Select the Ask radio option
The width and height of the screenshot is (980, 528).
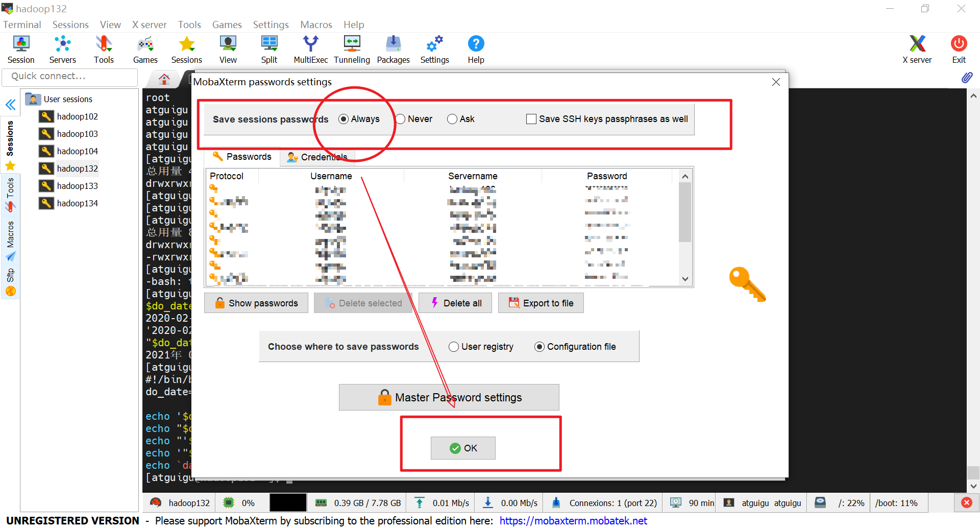pos(460,119)
